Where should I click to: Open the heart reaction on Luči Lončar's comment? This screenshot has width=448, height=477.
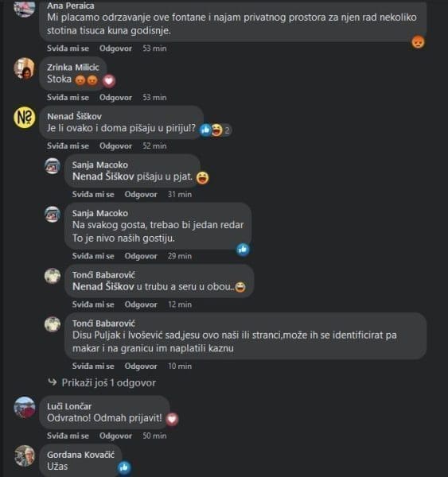(x=172, y=419)
